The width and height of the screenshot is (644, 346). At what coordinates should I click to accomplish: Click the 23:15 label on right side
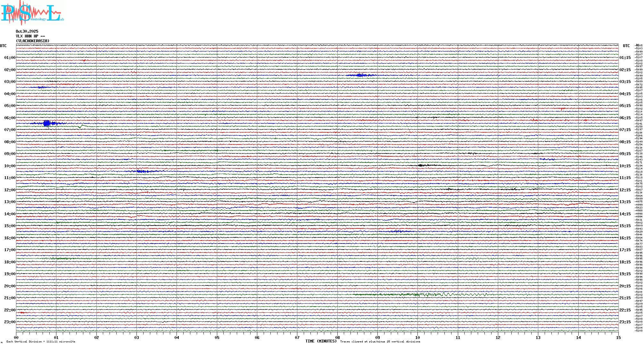click(625, 322)
